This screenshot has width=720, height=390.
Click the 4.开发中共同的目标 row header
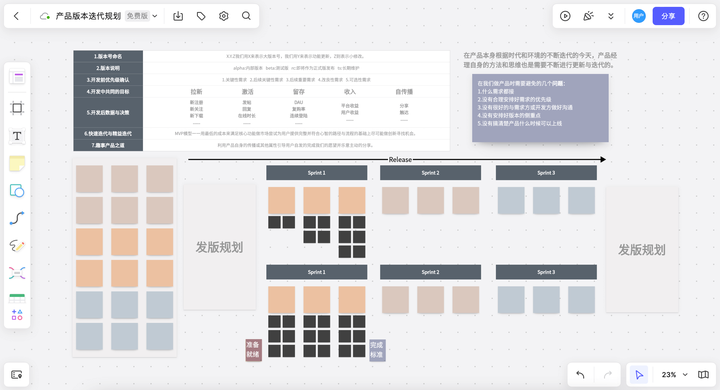(x=108, y=91)
